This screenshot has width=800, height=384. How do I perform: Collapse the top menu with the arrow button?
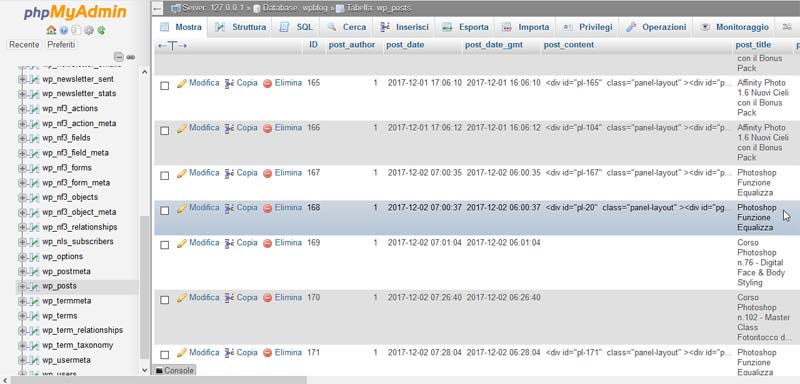tap(158, 8)
